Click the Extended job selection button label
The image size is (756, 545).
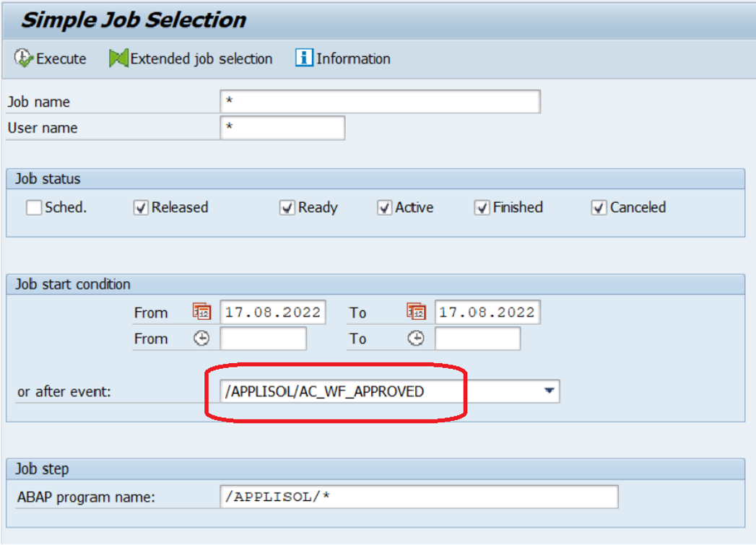pyautogui.click(x=201, y=58)
